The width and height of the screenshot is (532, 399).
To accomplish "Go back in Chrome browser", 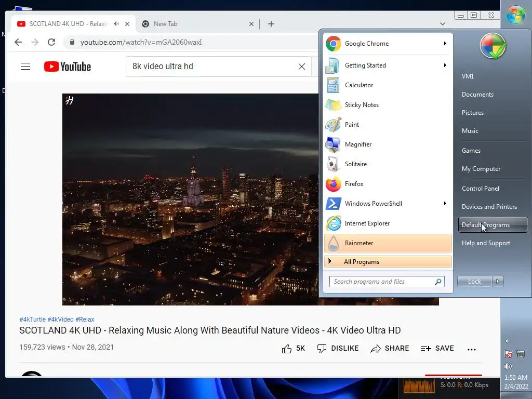I will [18, 42].
